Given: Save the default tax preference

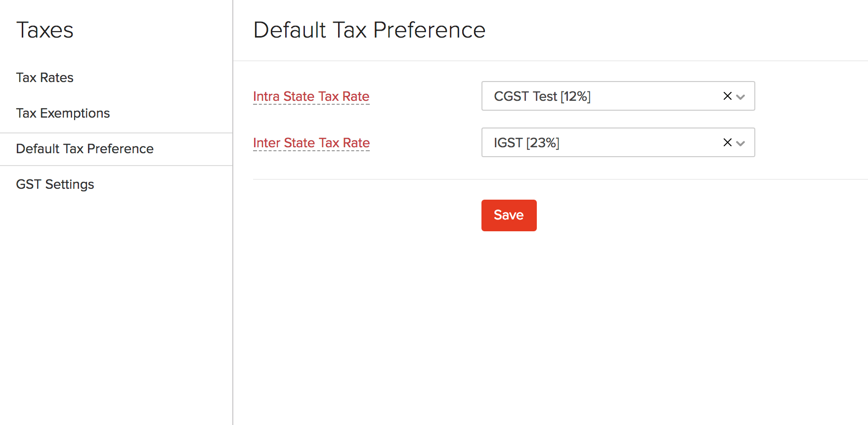Looking at the screenshot, I should coord(509,215).
